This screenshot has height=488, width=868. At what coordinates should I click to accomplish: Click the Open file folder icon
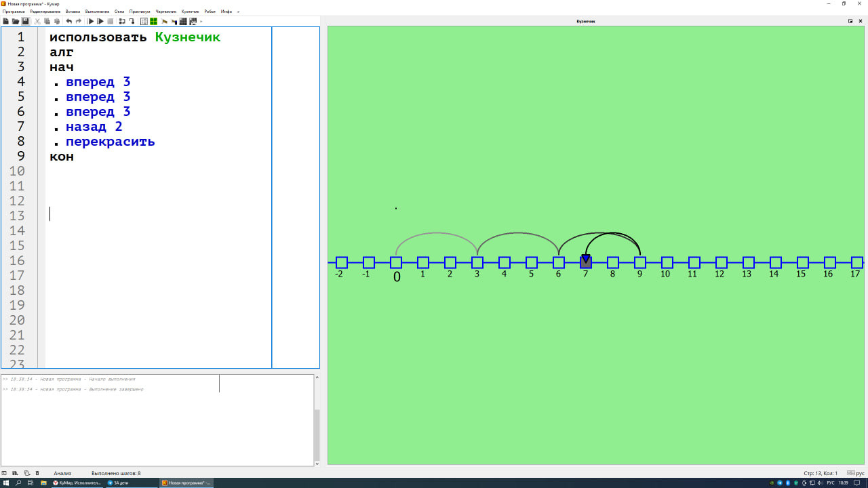pyautogui.click(x=16, y=21)
